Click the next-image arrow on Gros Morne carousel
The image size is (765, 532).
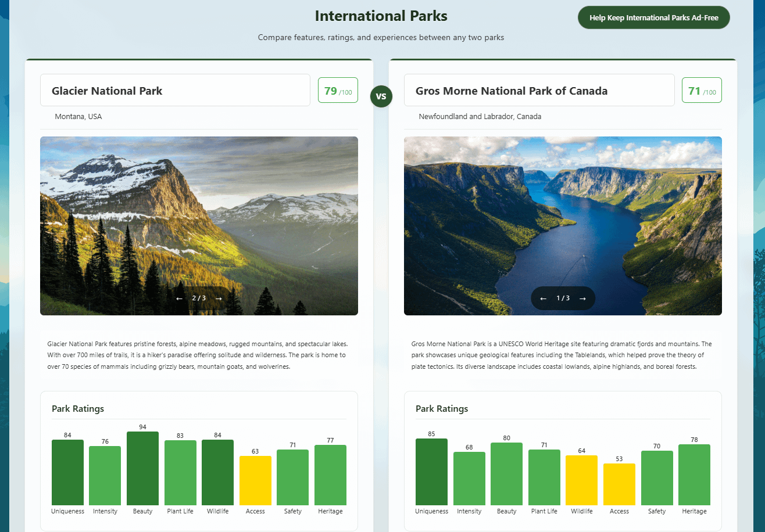coord(582,298)
